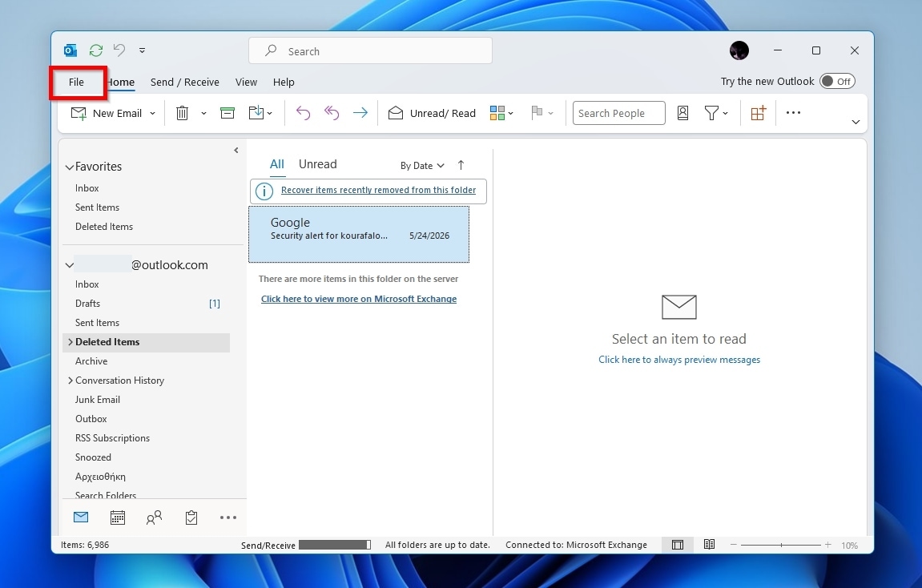
Task: Open the Tasks clipboard icon
Action: [191, 518]
